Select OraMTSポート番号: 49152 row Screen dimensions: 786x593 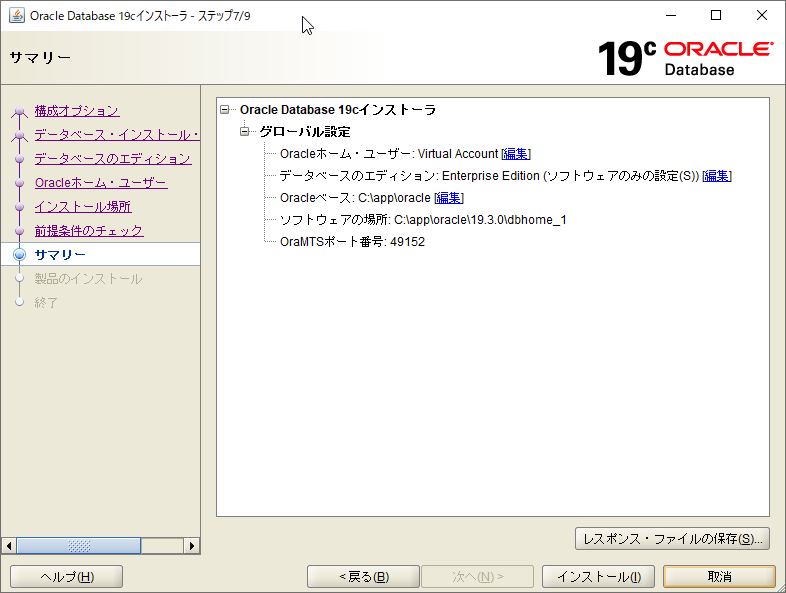(x=352, y=242)
